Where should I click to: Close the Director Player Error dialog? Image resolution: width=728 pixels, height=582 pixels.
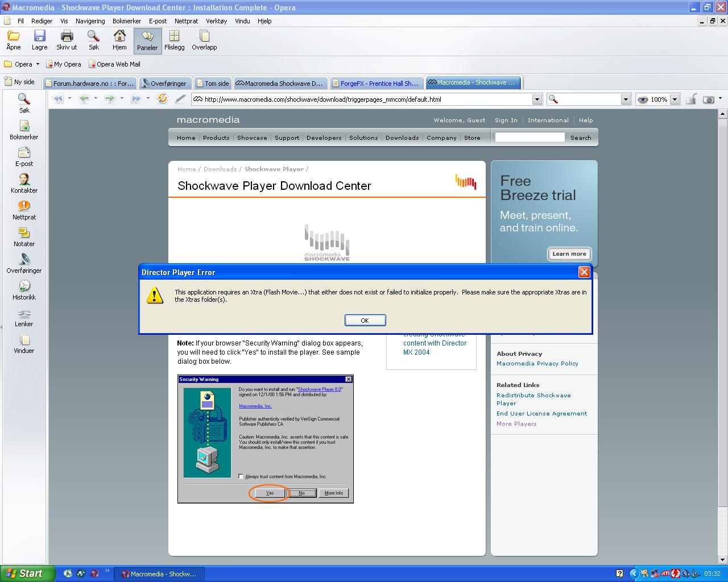(x=584, y=272)
